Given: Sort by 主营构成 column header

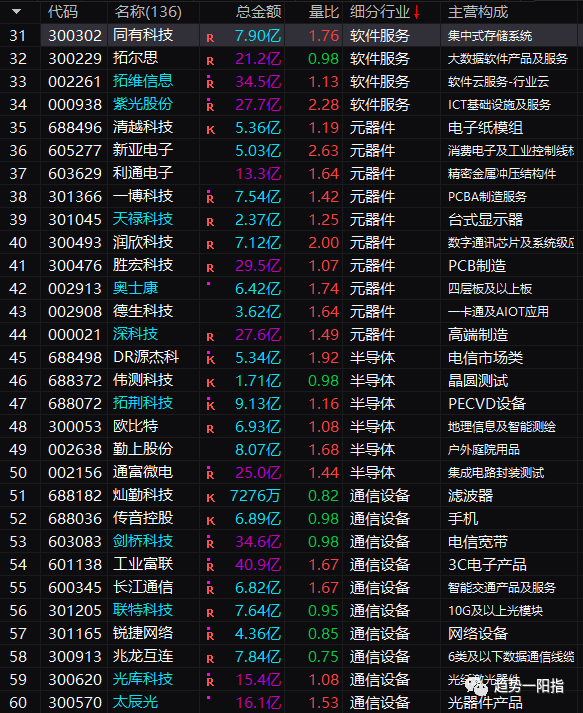Looking at the screenshot, I should [x=477, y=12].
